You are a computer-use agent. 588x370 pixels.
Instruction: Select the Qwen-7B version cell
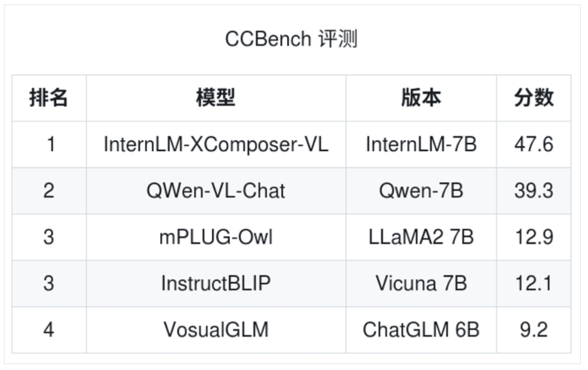point(421,190)
